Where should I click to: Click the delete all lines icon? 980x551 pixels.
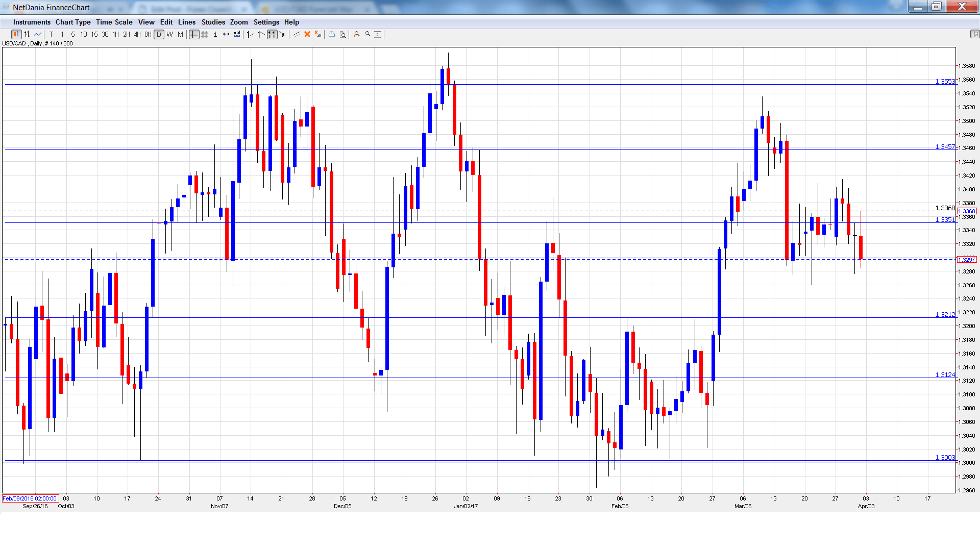point(318,34)
